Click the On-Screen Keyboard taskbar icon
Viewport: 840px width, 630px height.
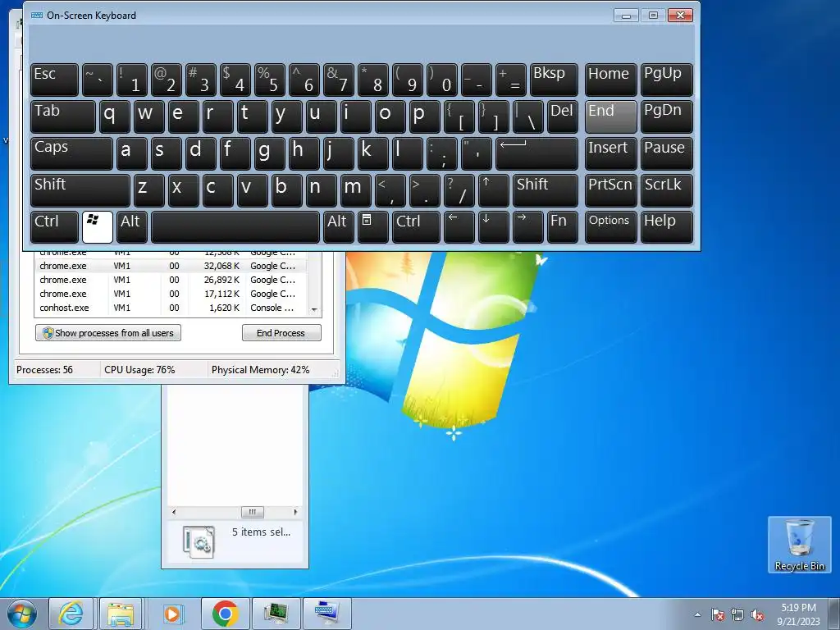[x=326, y=614]
